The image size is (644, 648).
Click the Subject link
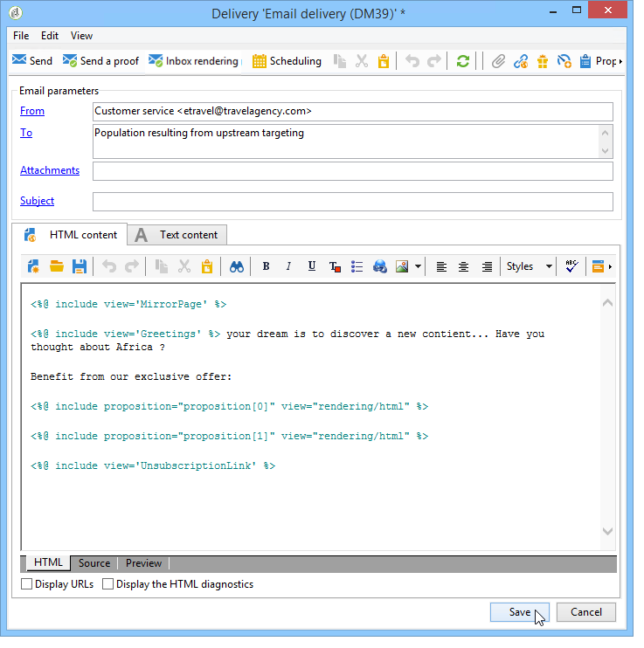(38, 201)
